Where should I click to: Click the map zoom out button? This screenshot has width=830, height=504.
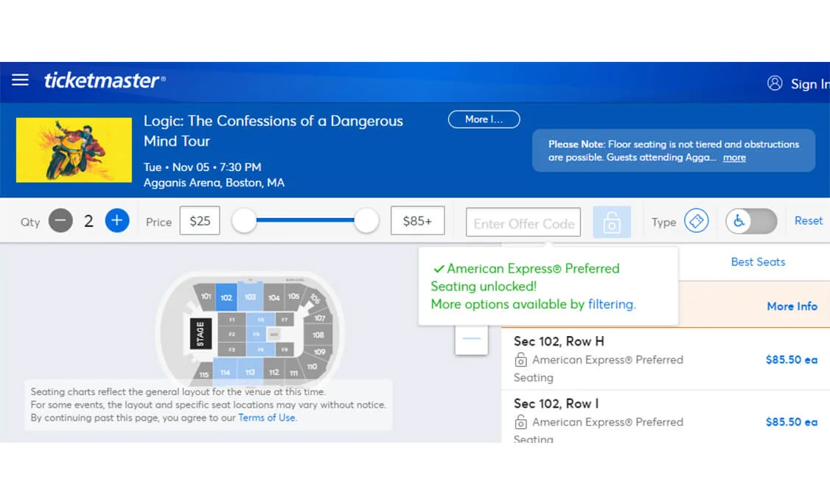[471, 339]
